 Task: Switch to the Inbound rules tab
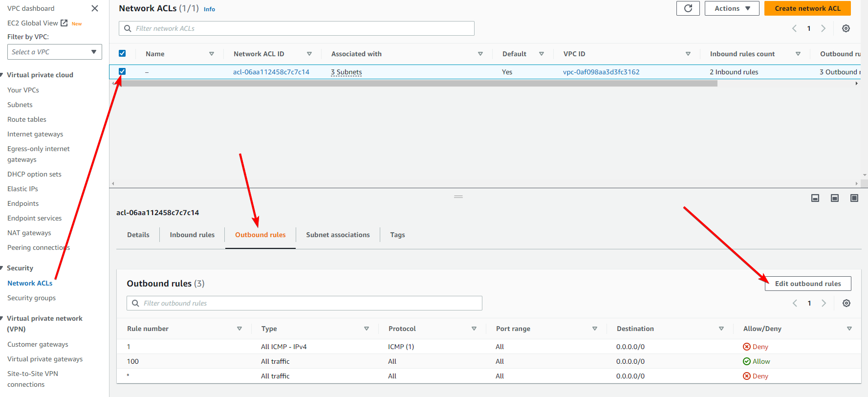[x=192, y=235]
